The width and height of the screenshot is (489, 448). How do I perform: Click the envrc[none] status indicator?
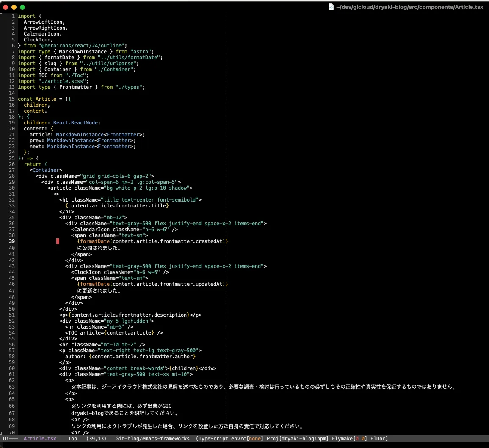pyautogui.click(x=247, y=439)
